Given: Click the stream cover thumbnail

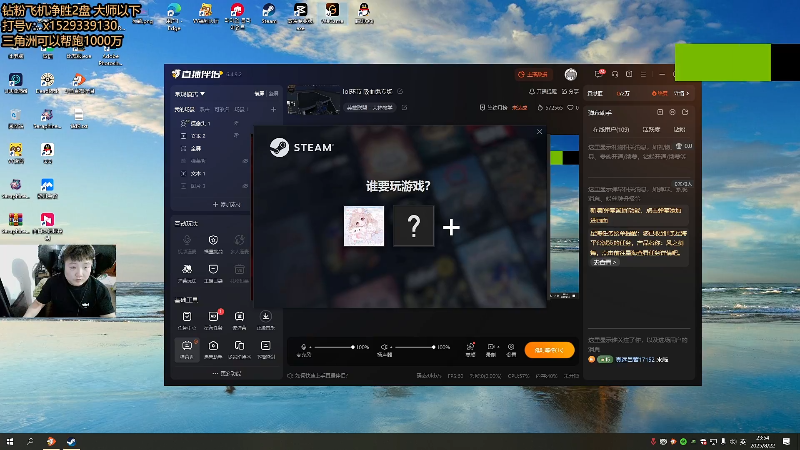Looking at the screenshot, I should tap(313, 101).
